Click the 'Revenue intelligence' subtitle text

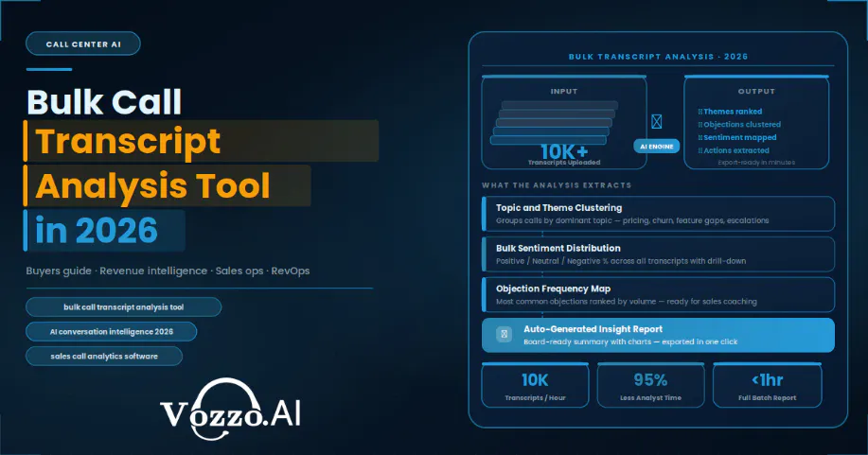(153, 271)
